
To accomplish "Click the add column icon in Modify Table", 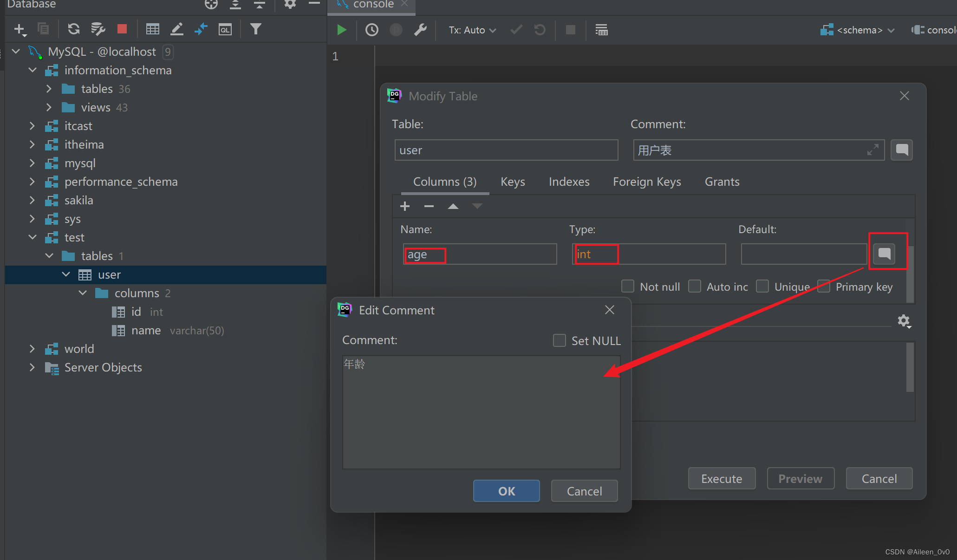I will (x=405, y=206).
